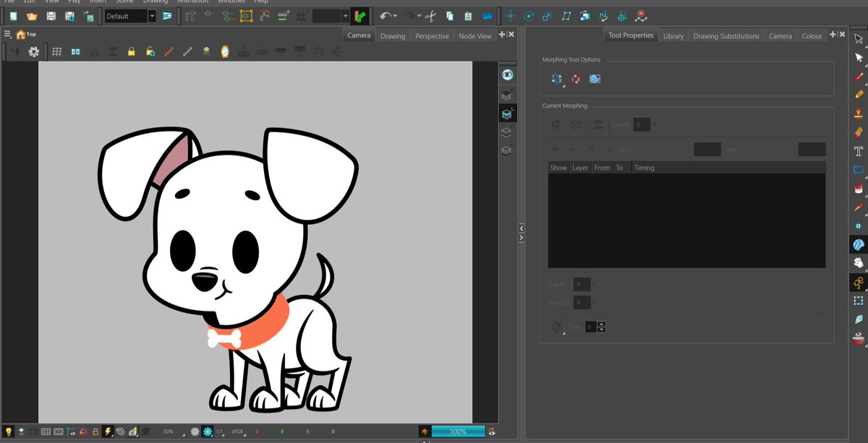This screenshot has height=443, width=868.
Task: Open the sRGB colour space dropdown
Action: (239, 431)
